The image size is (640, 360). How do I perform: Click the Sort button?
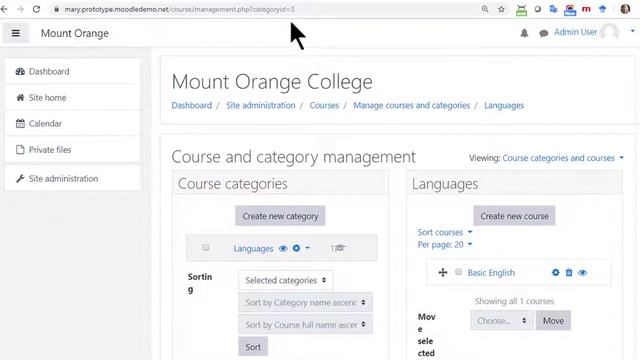(x=253, y=347)
